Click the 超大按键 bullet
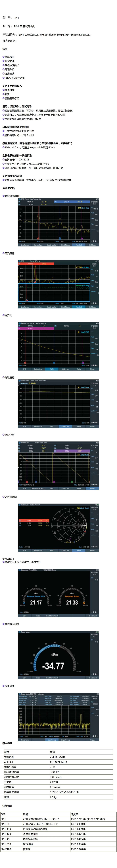 point(9,61)
